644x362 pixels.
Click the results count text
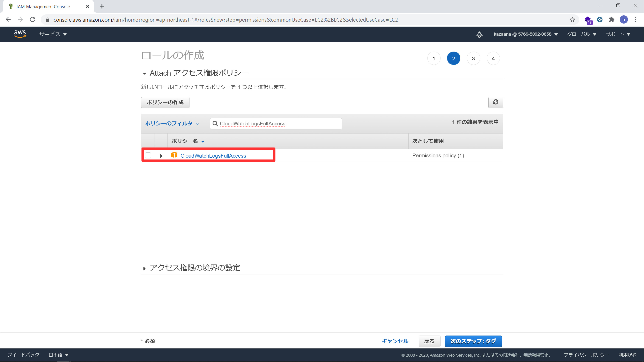(475, 122)
